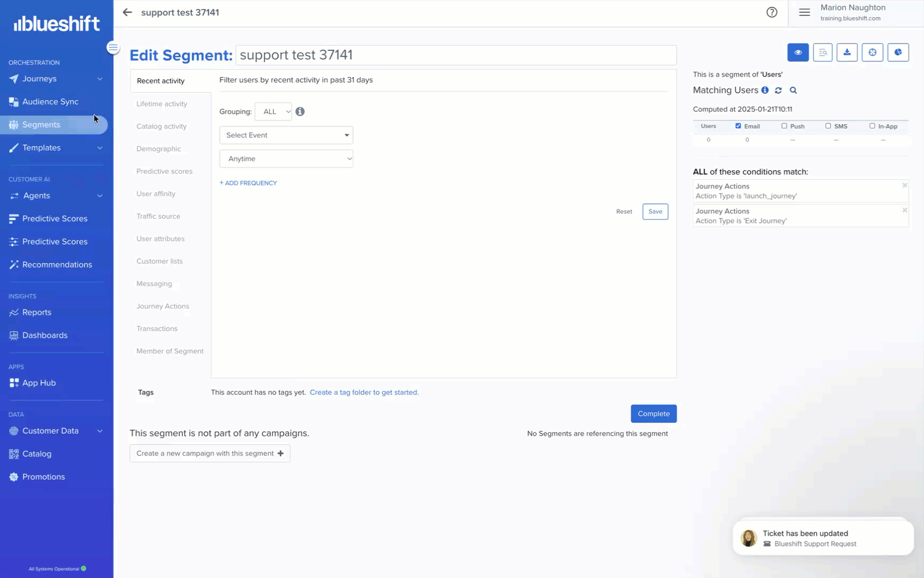Click the segment name input field
924x578 pixels.
[x=456, y=55]
